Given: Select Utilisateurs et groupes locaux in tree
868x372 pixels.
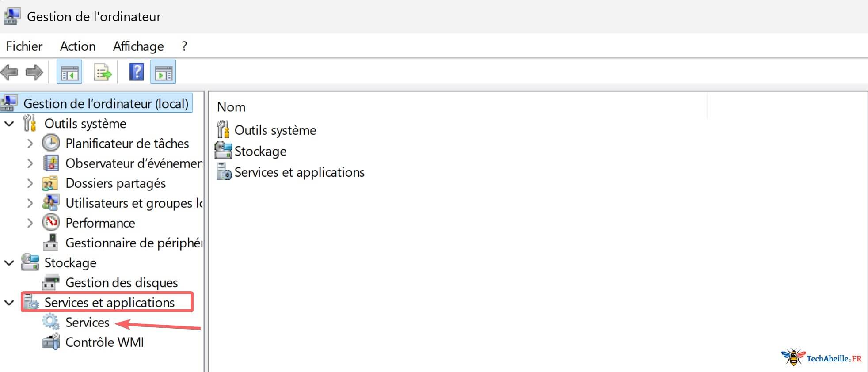Looking at the screenshot, I should pos(134,203).
